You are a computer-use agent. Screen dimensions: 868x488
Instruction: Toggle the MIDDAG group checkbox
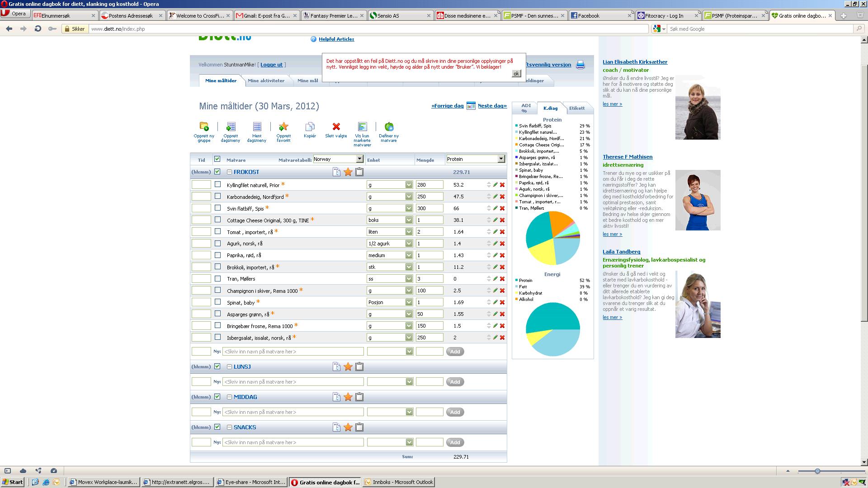point(217,397)
